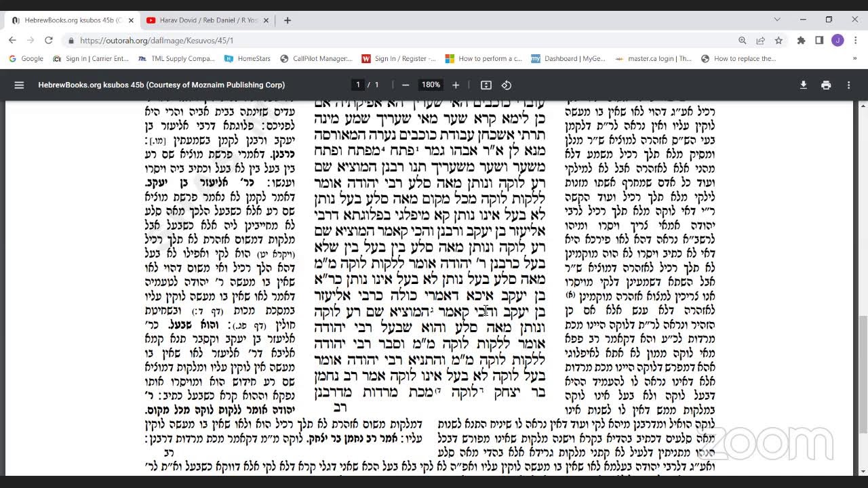Toggle the browser side panel
Screen dimensions: 868x488
coord(819,41)
